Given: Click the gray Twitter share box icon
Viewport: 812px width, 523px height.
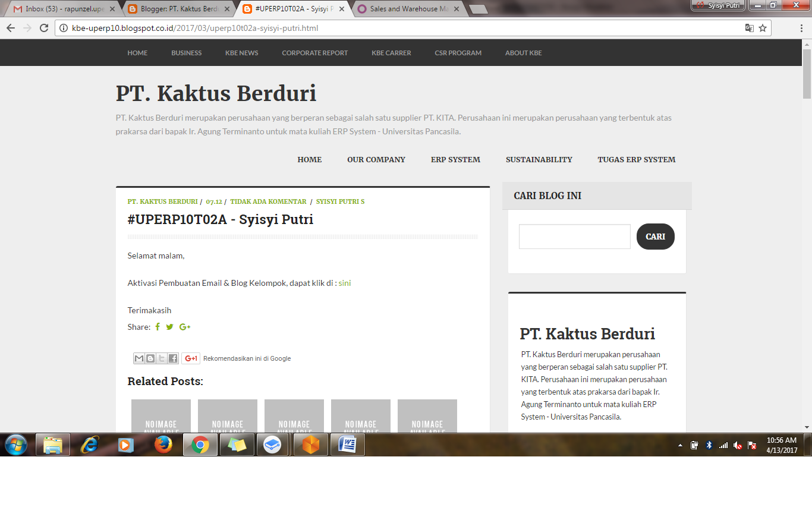Looking at the screenshot, I should [162, 358].
